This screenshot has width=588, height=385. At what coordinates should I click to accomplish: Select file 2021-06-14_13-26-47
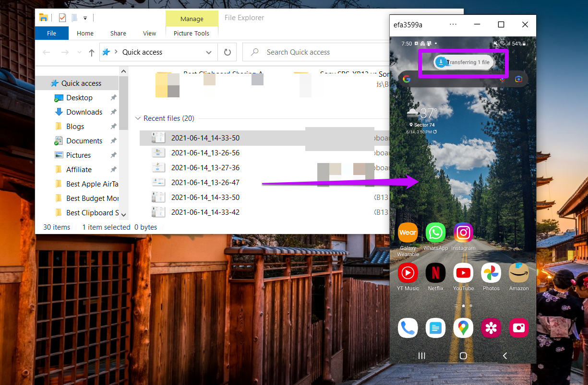[x=205, y=183]
